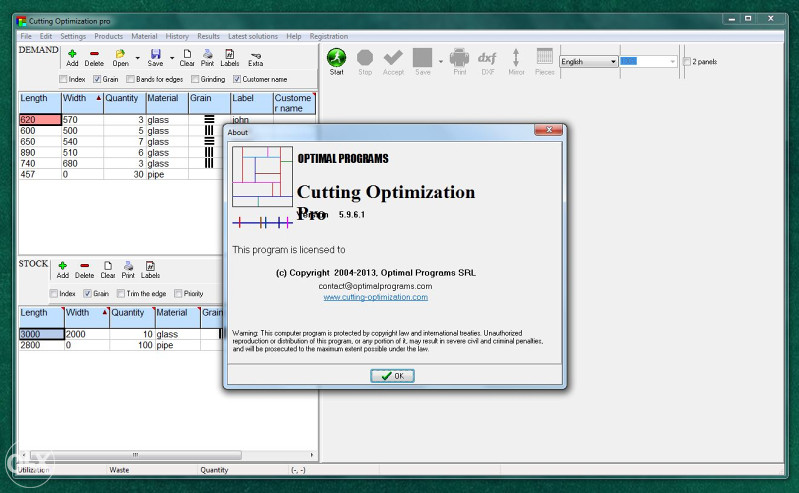Open the Labels tool in Demand toolbar
799x493 pixels.
click(x=230, y=57)
